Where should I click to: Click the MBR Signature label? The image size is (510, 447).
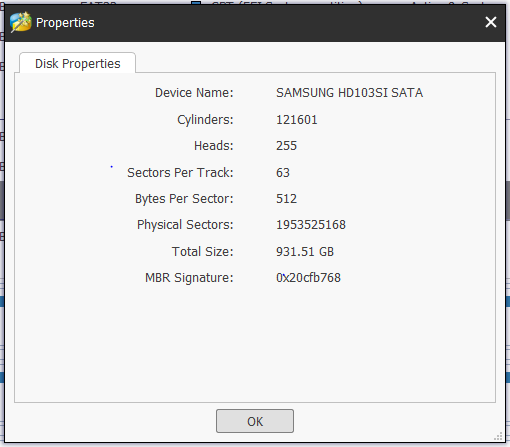point(189,278)
